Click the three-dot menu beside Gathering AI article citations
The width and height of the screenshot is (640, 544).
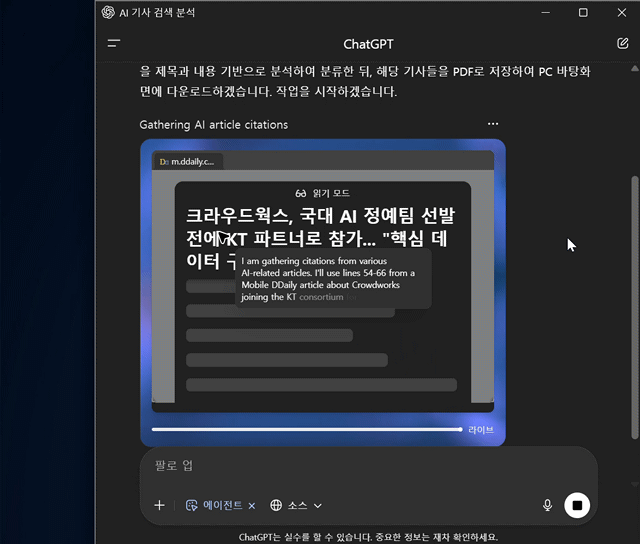click(493, 124)
